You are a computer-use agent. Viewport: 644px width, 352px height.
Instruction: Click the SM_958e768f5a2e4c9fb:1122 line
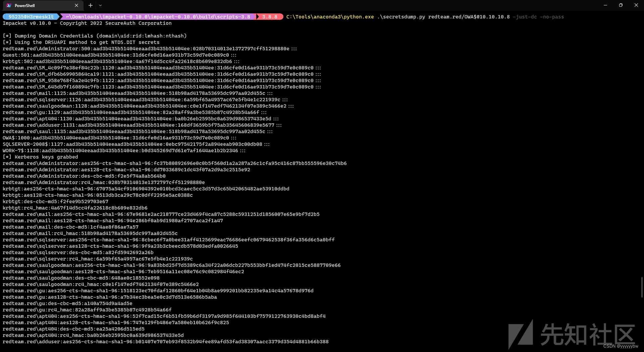coord(162,80)
